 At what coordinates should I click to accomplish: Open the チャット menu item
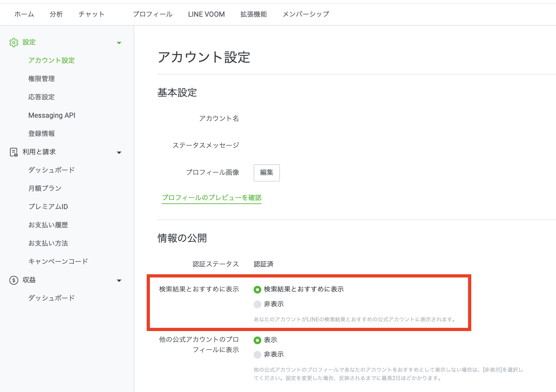pyautogui.click(x=91, y=14)
